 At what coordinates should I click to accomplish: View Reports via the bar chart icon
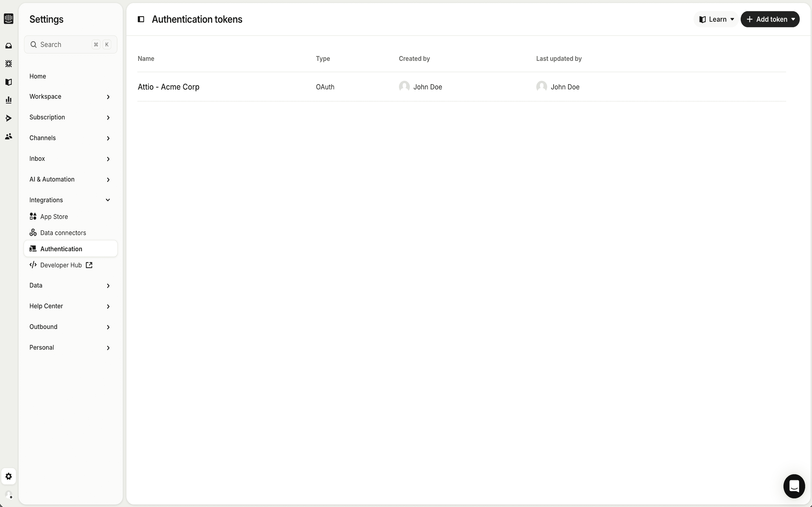pos(9,99)
